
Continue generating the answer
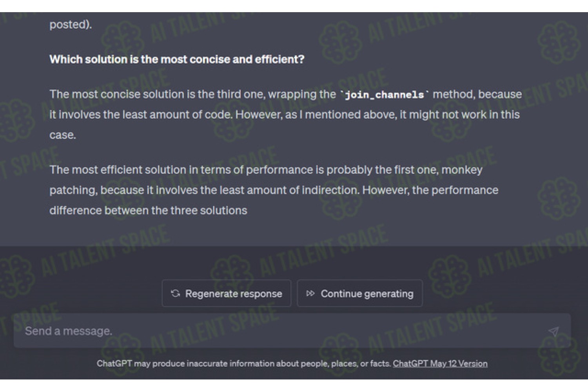(x=360, y=293)
